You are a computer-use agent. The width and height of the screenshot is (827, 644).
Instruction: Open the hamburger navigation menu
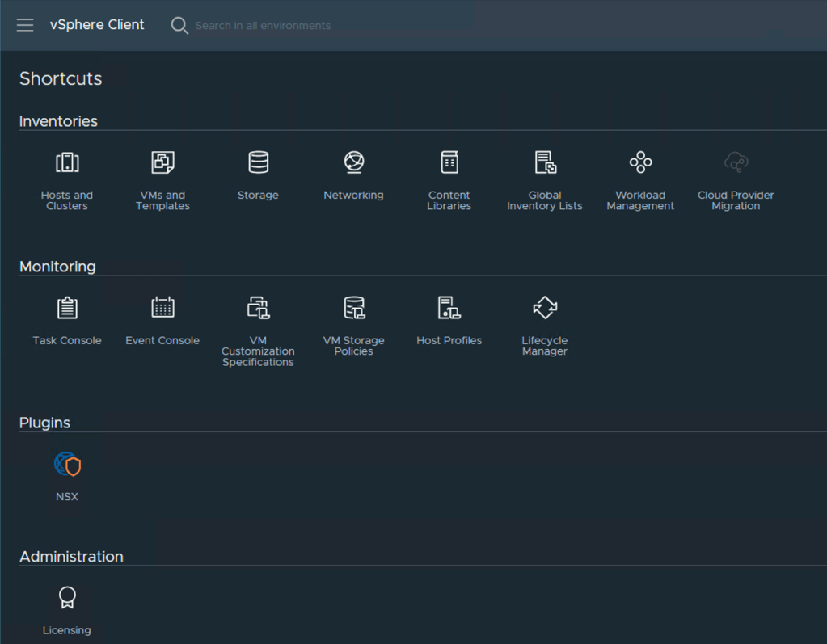coord(25,25)
